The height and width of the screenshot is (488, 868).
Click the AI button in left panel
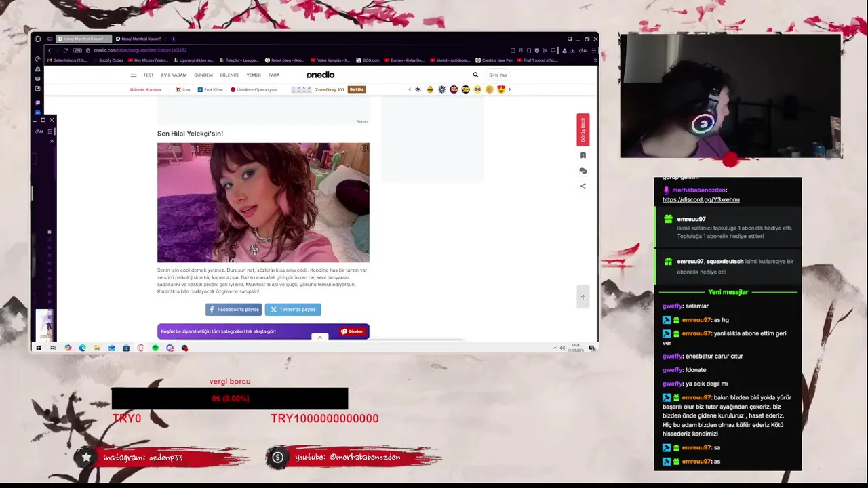tap(39, 131)
